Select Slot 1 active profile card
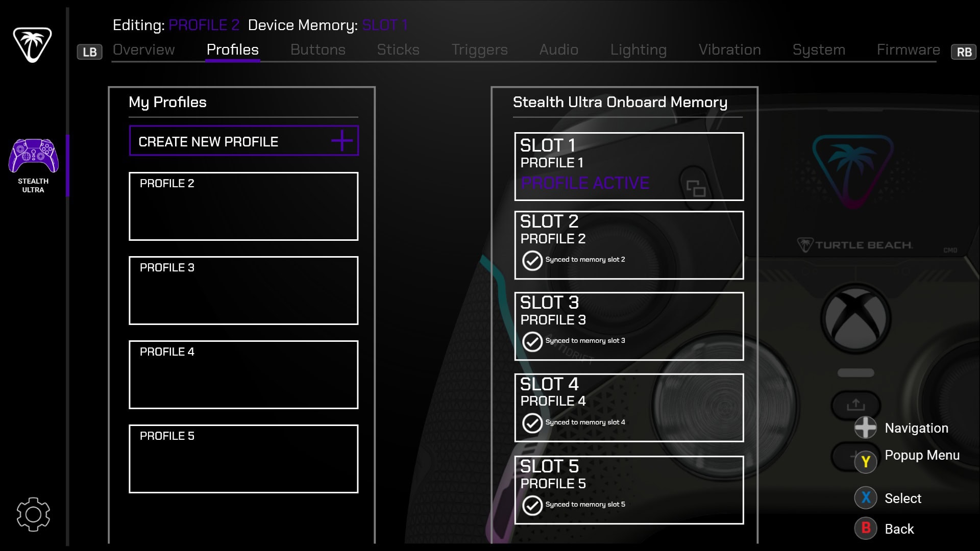The width and height of the screenshot is (980, 551). tap(628, 166)
